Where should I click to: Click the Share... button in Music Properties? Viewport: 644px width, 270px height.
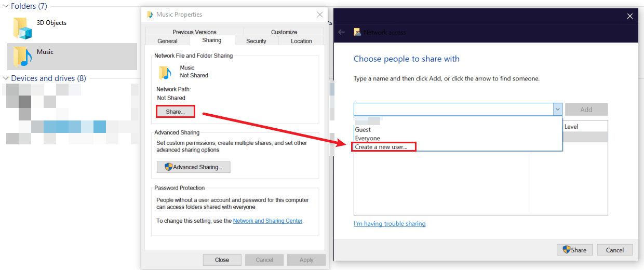pos(176,112)
